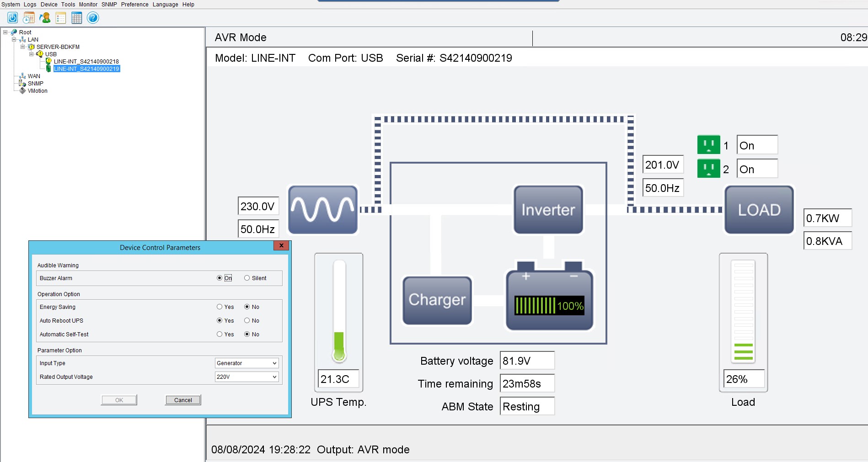Open the event log list icon
Viewport: 868px width, 462px height.
[61, 18]
